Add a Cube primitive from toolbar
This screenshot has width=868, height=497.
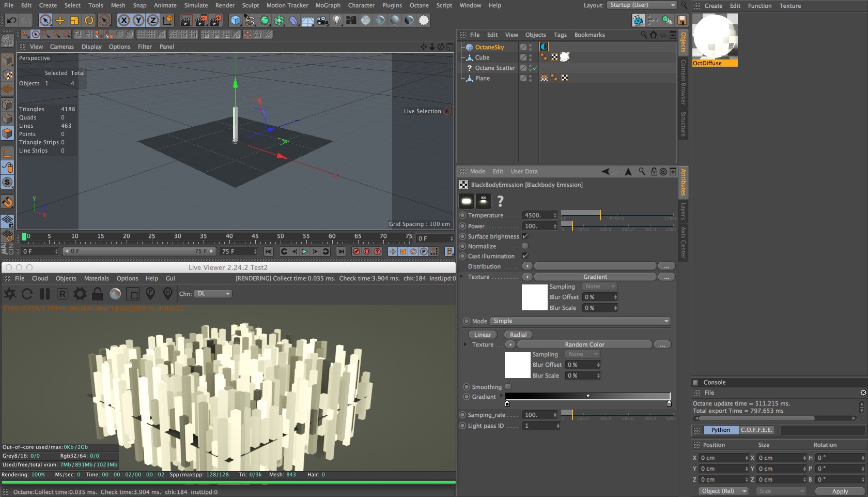click(x=236, y=20)
